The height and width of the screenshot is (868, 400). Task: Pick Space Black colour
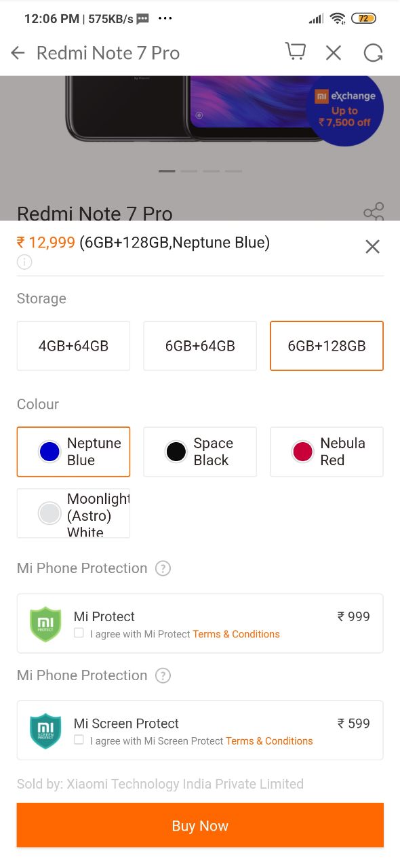200,452
